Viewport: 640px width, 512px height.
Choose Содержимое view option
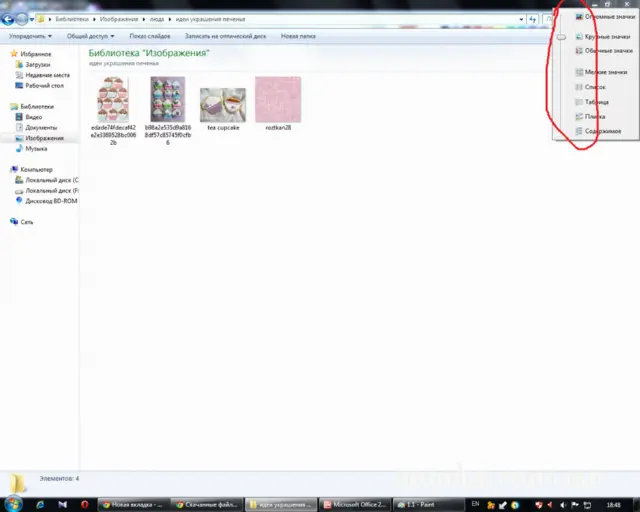point(598,131)
